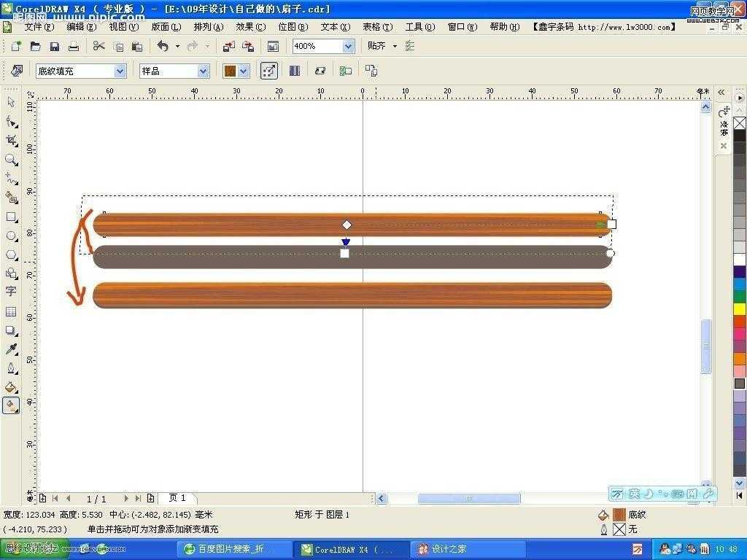Open the 工具(O) menu
Viewport: 747px width, 560px height.
click(x=420, y=27)
